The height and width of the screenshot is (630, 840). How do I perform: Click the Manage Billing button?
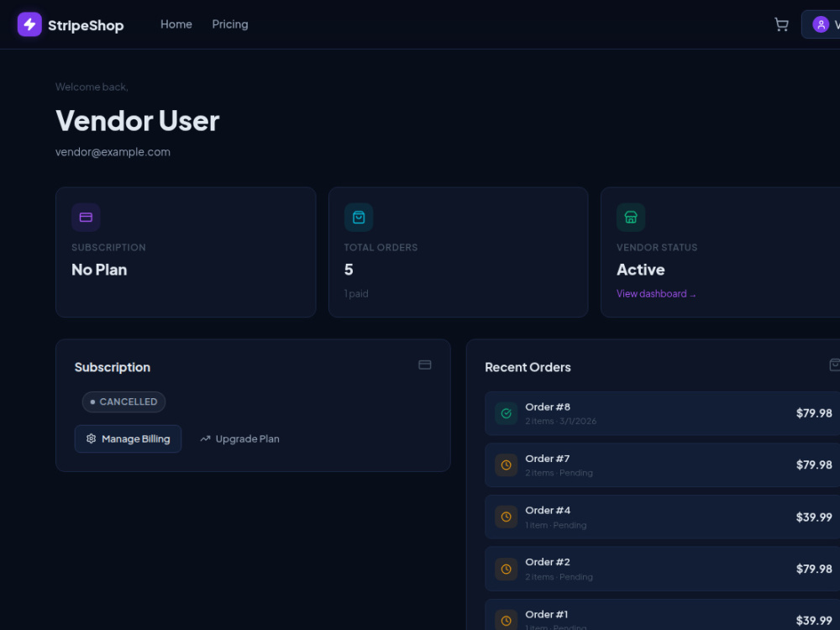coord(128,438)
